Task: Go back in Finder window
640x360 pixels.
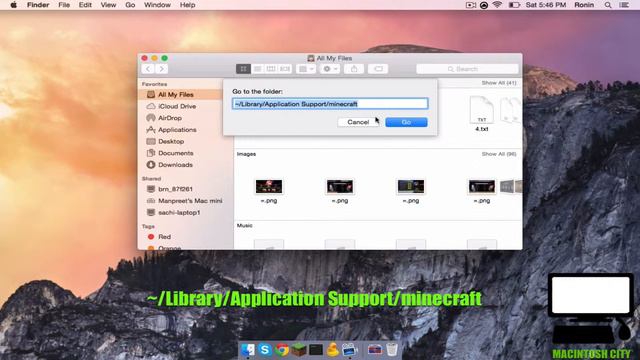Action: tap(148, 69)
